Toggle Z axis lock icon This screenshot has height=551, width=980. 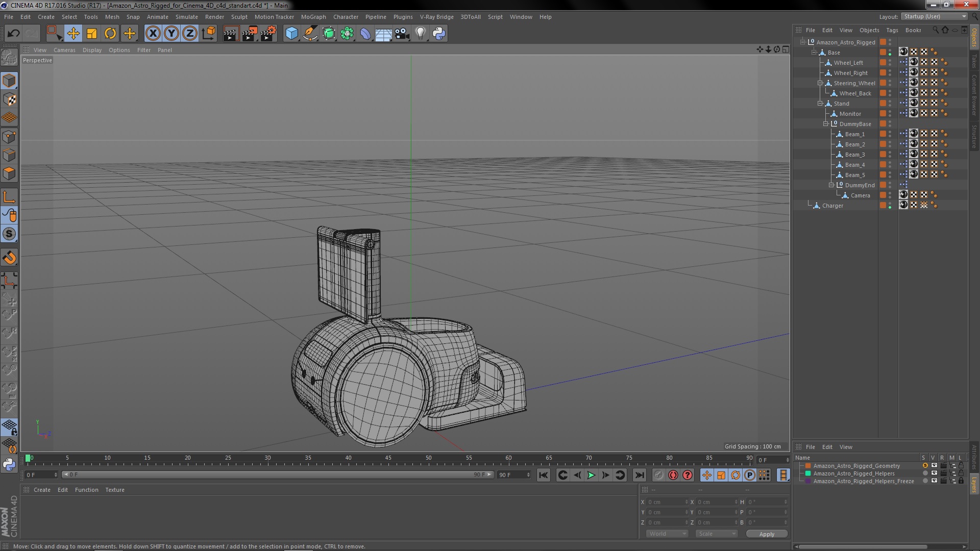[190, 34]
